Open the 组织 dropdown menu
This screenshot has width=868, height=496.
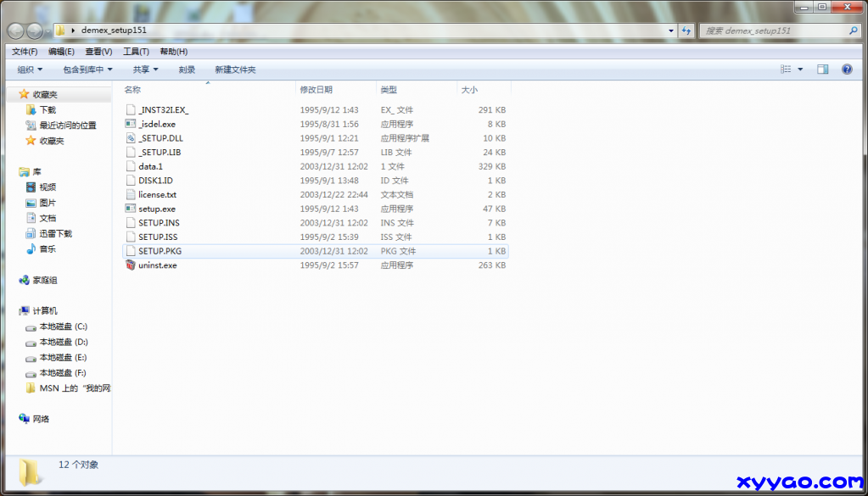pos(30,70)
